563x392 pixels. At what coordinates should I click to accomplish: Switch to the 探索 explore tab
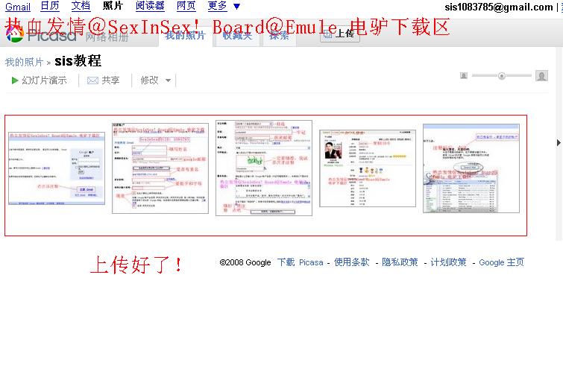(x=280, y=36)
